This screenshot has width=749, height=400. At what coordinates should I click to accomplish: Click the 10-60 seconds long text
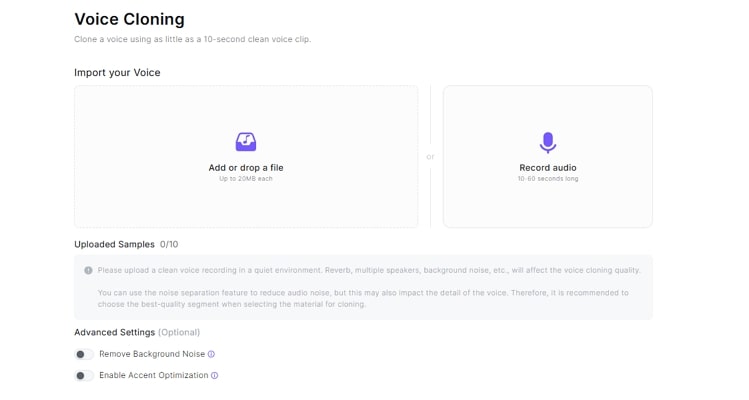(x=548, y=179)
